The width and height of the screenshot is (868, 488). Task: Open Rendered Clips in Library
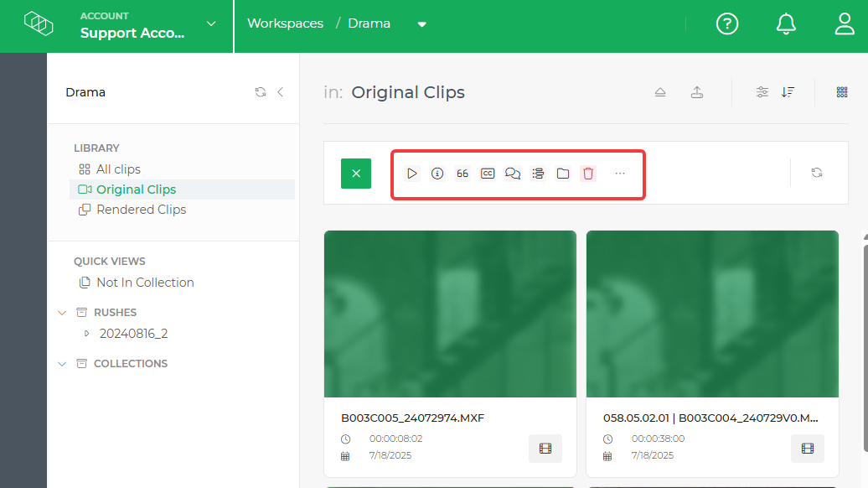[132, 210]
